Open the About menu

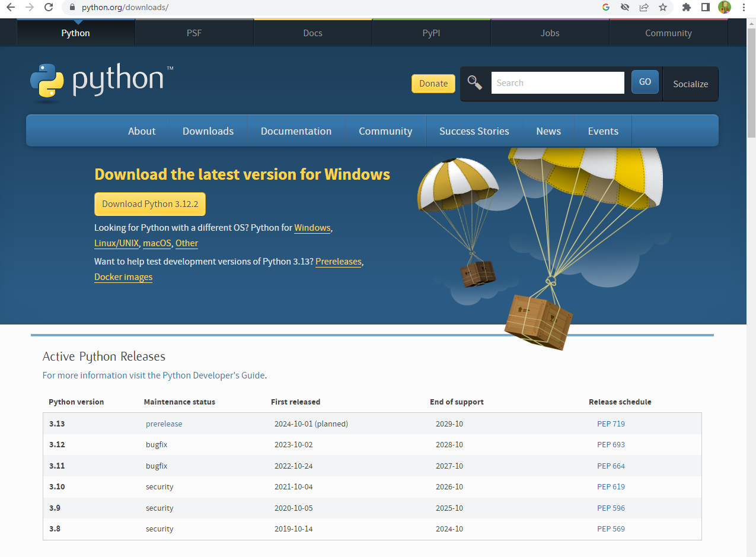142,131
